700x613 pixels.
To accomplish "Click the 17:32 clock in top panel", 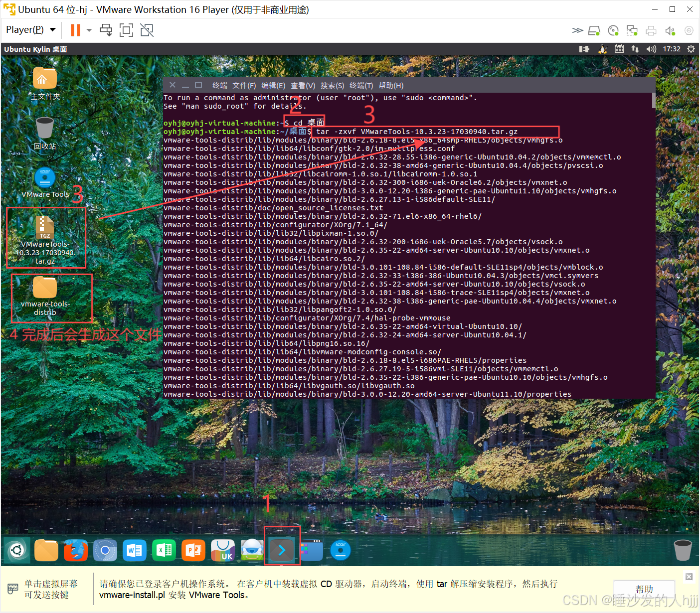I will coord(672,49).
